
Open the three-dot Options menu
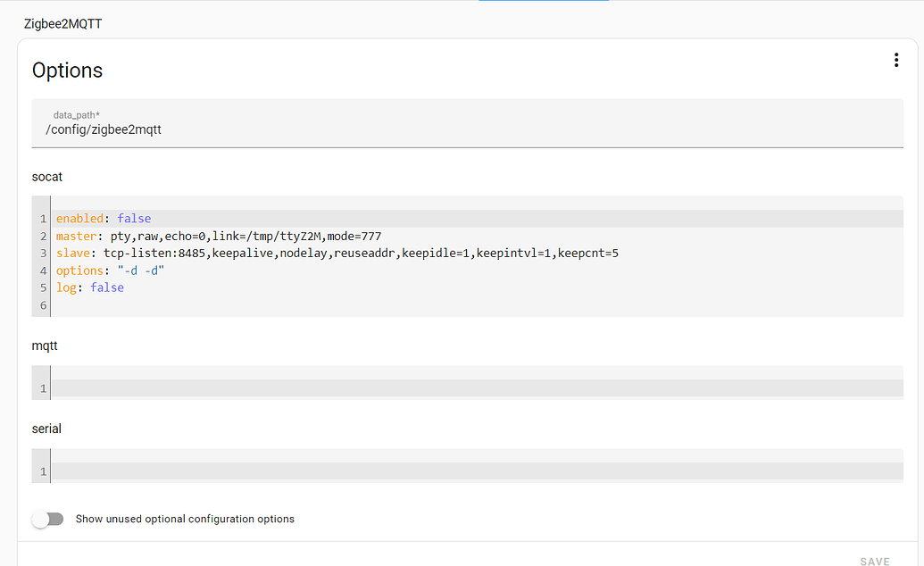tap(895, 61)
